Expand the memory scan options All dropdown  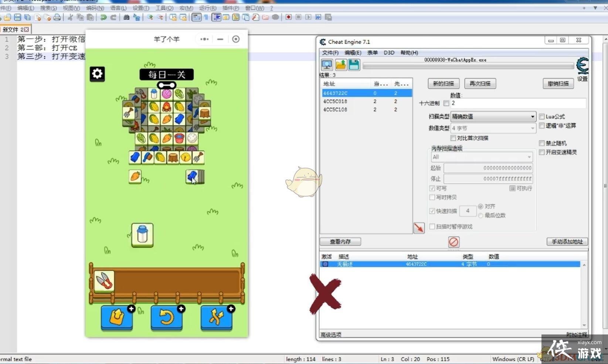[x=482, y=157]
